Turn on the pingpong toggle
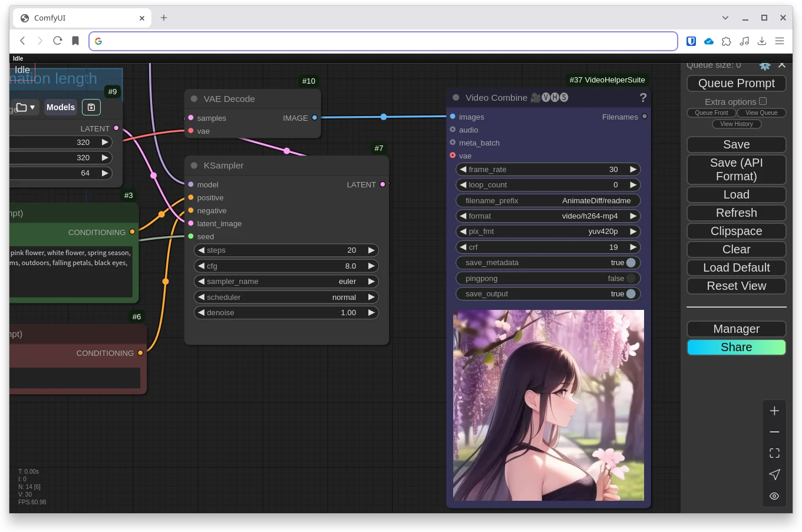 [x=631, y=279]
